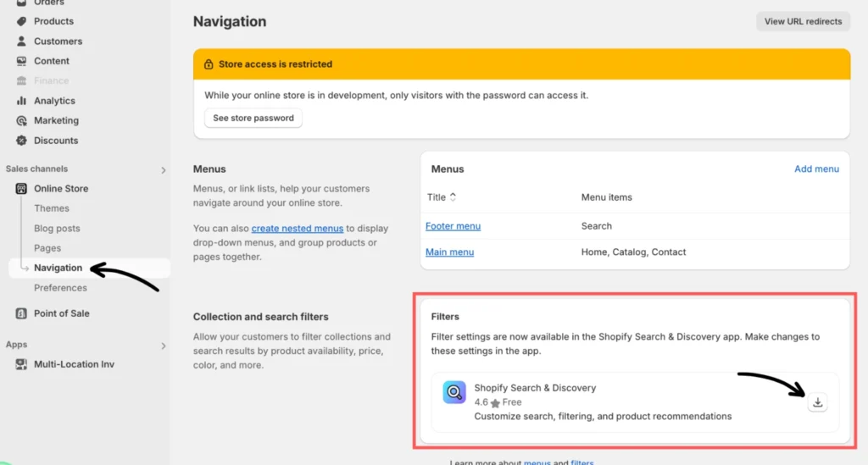Select Navigation in the sidebar
This screenshot has width=868, height=465.
[x=58, y=268]
